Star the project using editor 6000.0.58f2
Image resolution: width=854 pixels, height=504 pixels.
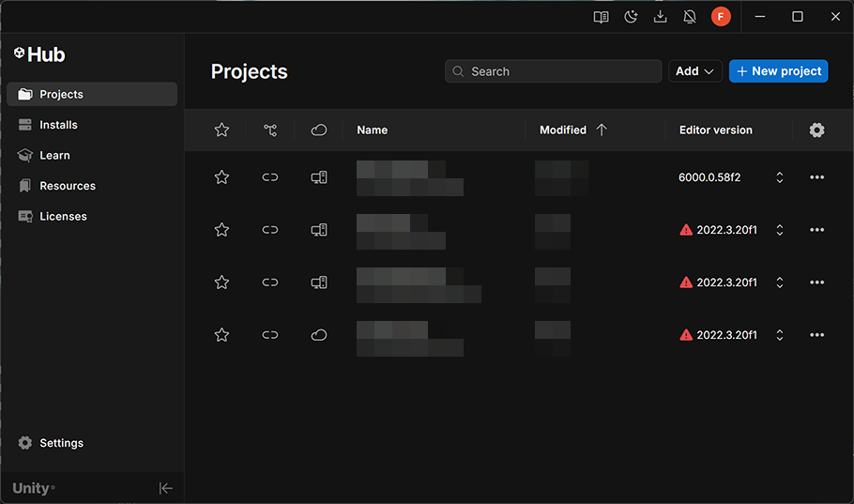[221, 177]
